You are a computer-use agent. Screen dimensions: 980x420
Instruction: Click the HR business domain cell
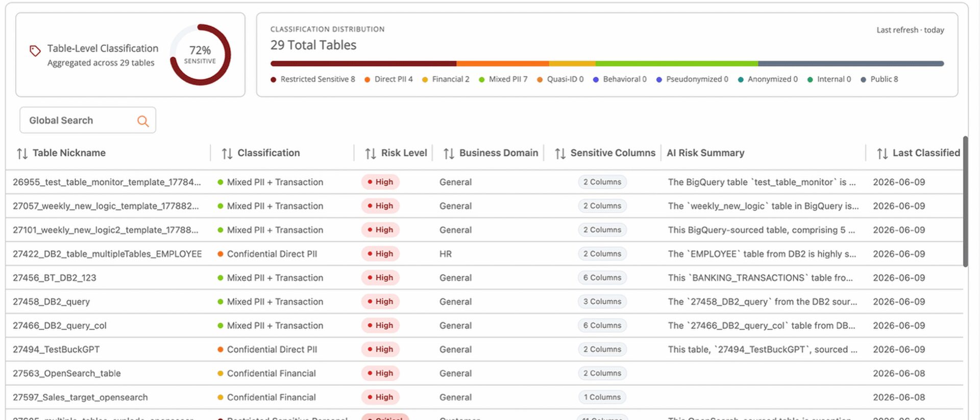point(446,254)
